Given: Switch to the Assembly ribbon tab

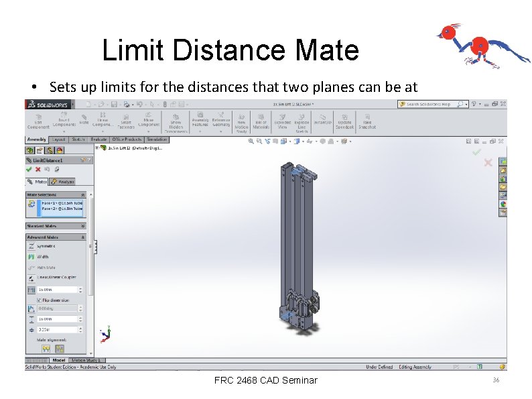Looking at the screenshot, I should [37, 139].
